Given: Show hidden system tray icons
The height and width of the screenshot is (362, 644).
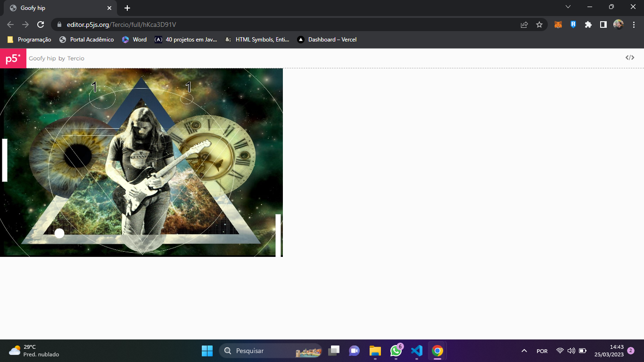Looking at the screenshot, I should [524, 351].
